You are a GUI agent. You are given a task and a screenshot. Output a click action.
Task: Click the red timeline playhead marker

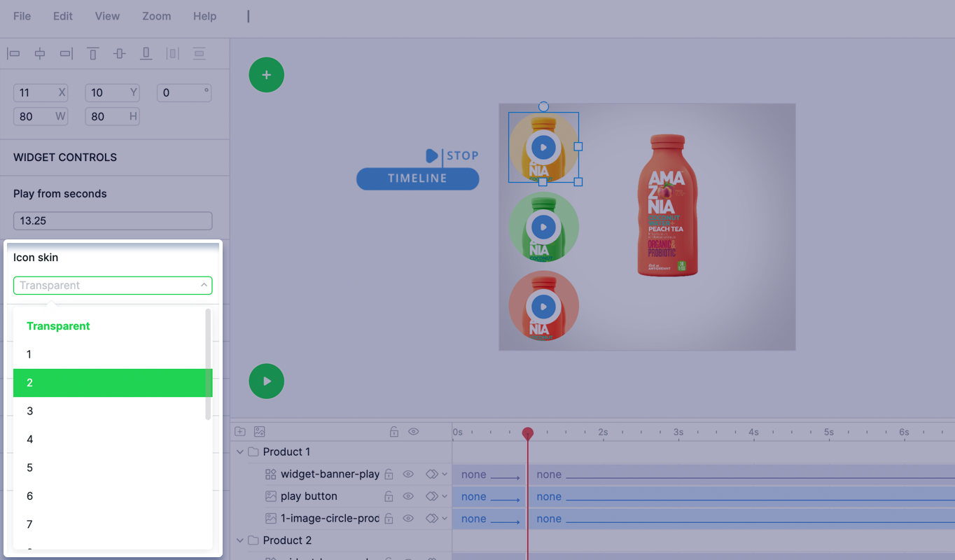pos(528,433)
